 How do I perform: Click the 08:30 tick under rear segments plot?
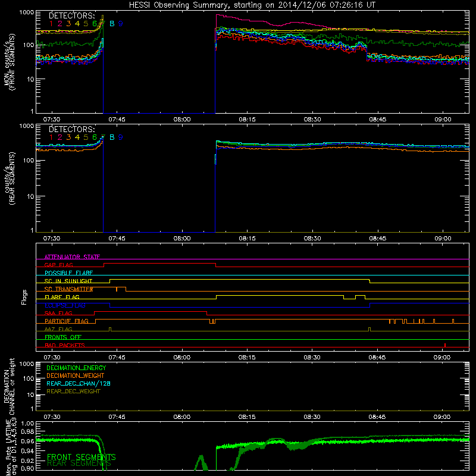[312, 239]
